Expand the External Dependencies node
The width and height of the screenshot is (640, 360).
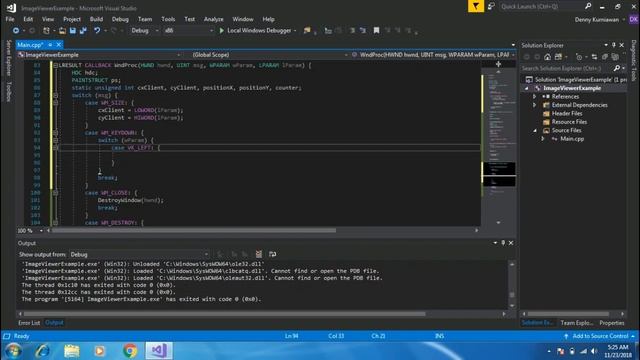click(534, 105)
